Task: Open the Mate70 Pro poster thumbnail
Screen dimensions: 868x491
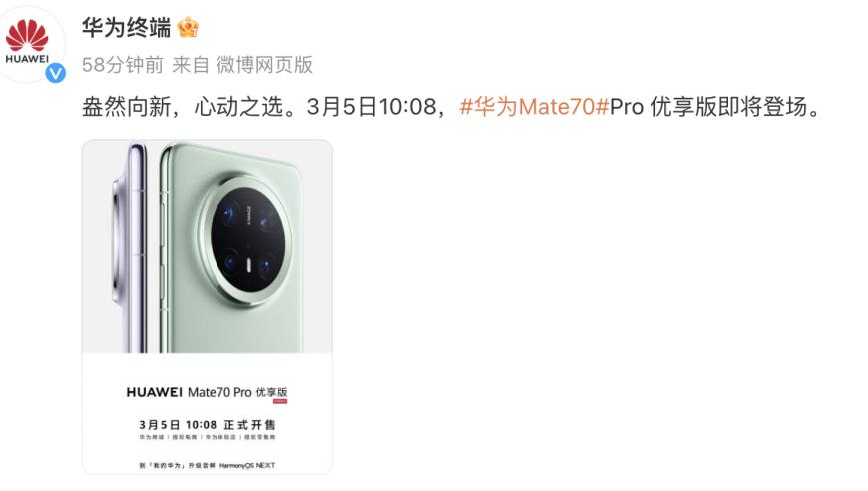Action: 208,306
